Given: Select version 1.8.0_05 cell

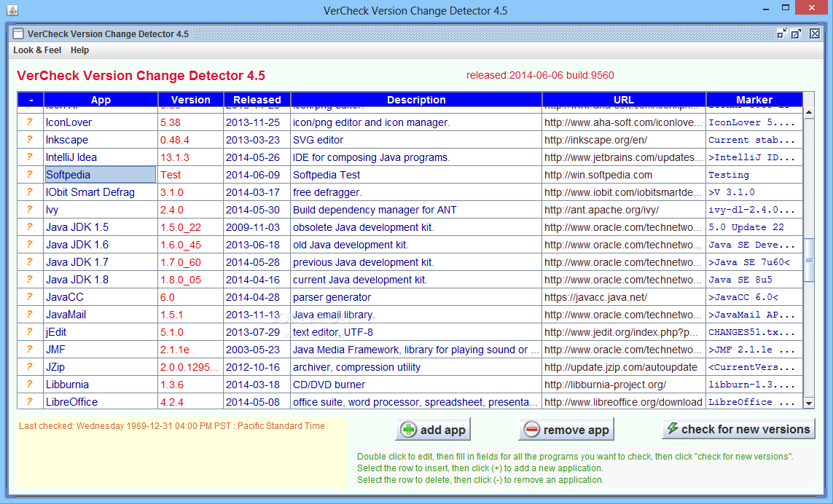Looking at the screenshot, I should (x=191, y=280).
